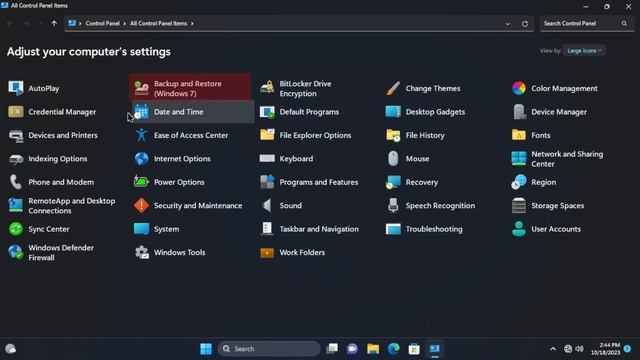
Task: Open the Color Management color wheel icon
Action: (x=519, y=88)
